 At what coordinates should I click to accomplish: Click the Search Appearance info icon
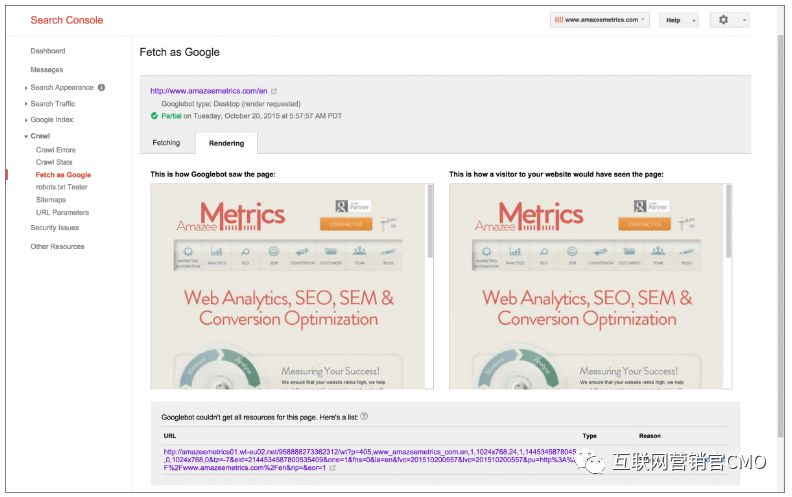pyautogui.click(x=101, y=87)
